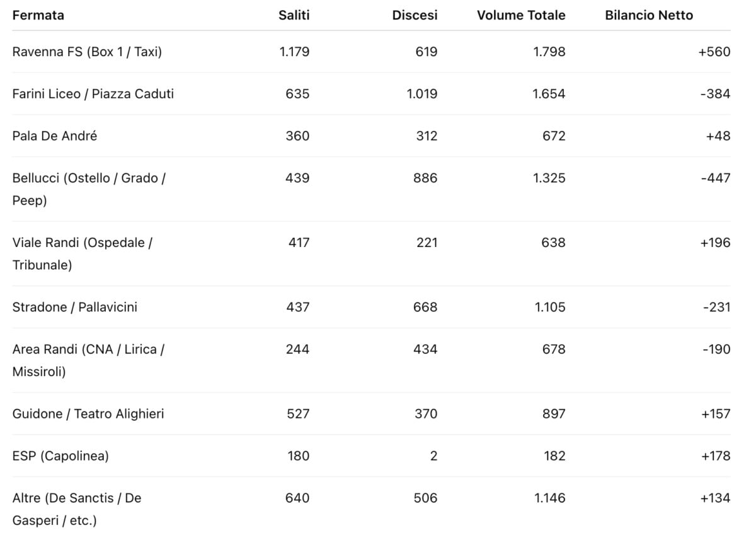Screen dimensions: 756x552
Task: Select the Stradone / Pallavicini stop name
Action: coord(75,308)
